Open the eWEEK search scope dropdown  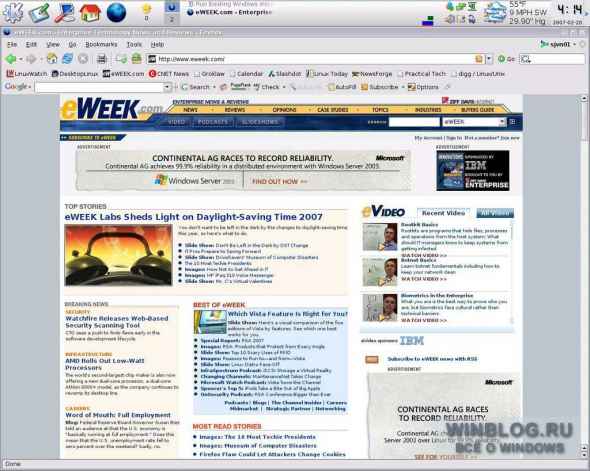click(x=474, y=122)
